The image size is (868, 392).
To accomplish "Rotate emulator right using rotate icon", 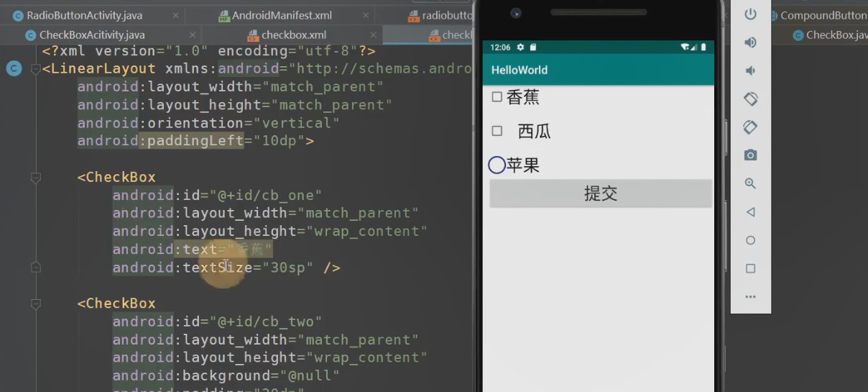I will tap(750, 127).
